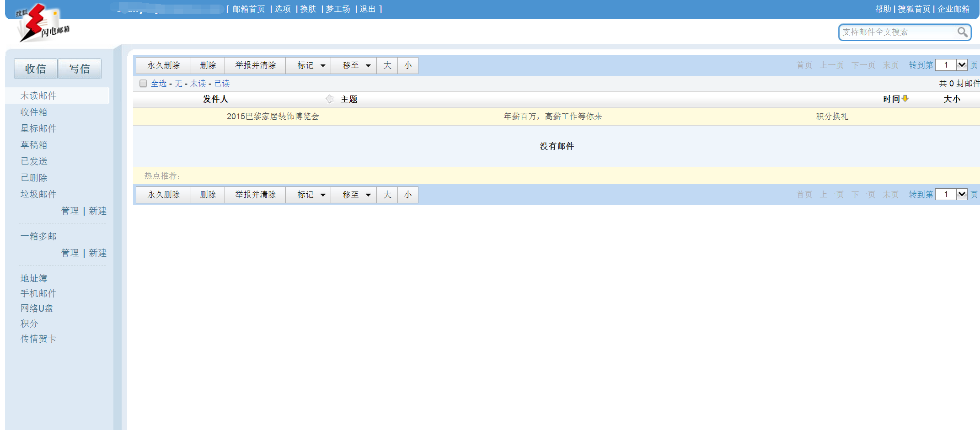
Task: Open the 垃圾邮件 folder
Action: tap(38, 194)
